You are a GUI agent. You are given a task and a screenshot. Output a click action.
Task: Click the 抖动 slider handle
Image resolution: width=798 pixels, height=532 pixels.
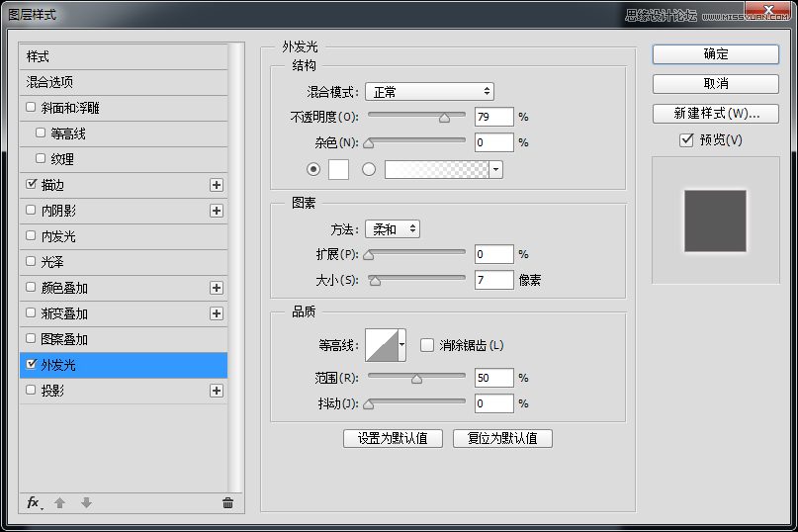369,404
